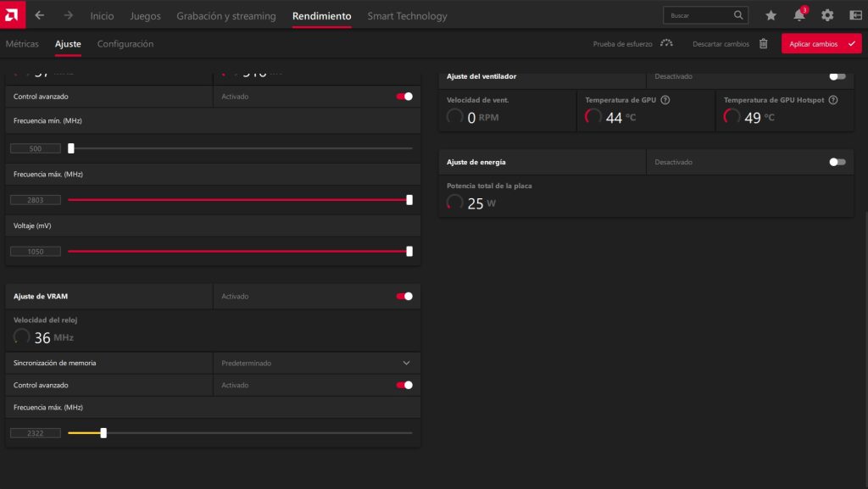Select the Ajuste subtab

tap(68, 44)
